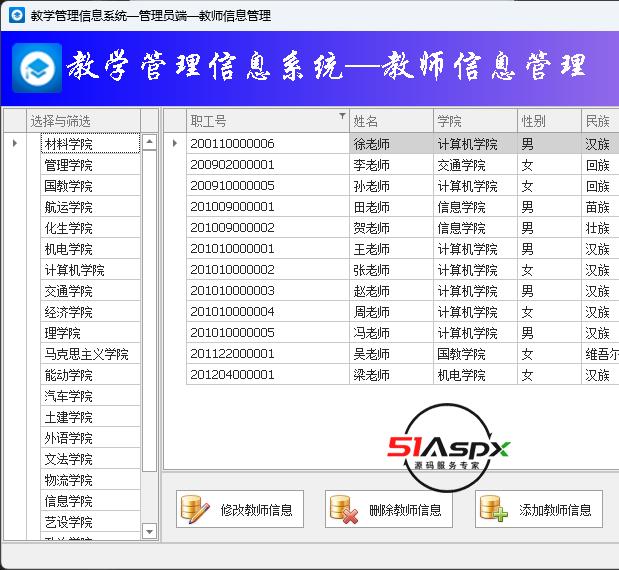The height and width of the screenshot is (570, 619).
Task: Select 马克思主义学院 in the filter list
Action: coord(90,354)
